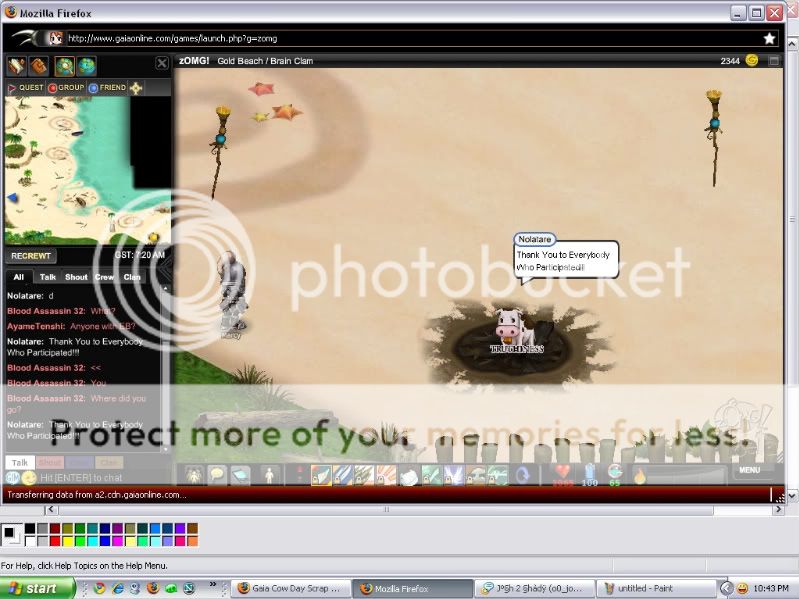Open the emoticon smiley picker in chat
This screenshot has height=599, width=799.
[x=29, y=478]
